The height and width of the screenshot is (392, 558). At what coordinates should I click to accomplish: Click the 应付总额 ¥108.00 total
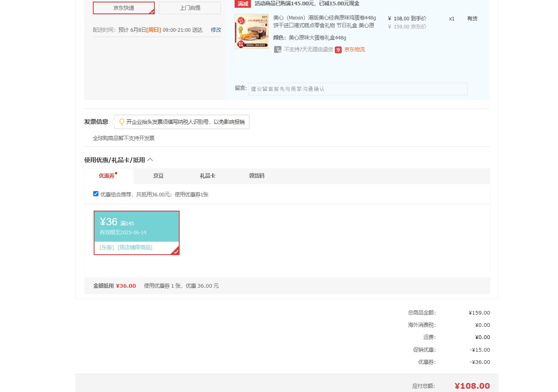tap(472, 386)
